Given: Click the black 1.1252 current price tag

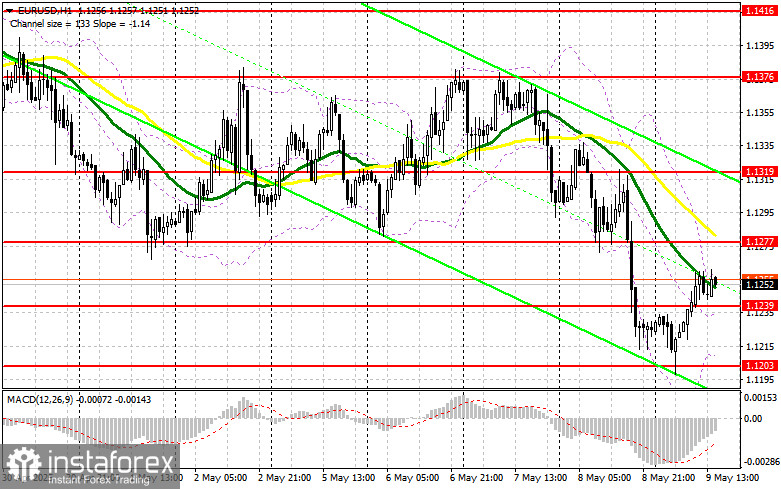Looking at the screenshot, I should coord(759,284).
